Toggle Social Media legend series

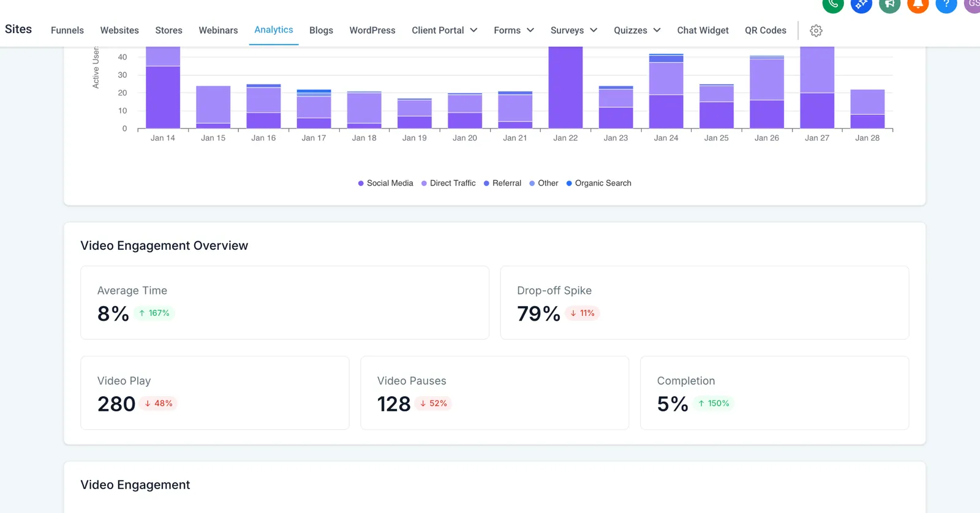[x=385, y=183]
